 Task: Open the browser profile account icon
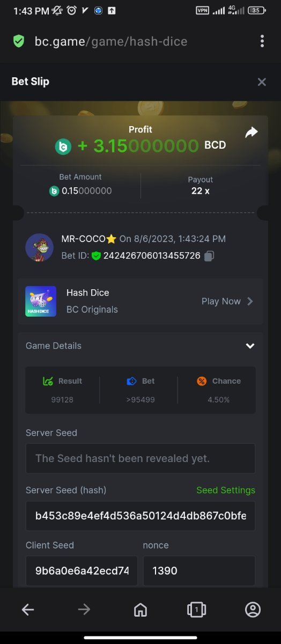pos(253,609)
